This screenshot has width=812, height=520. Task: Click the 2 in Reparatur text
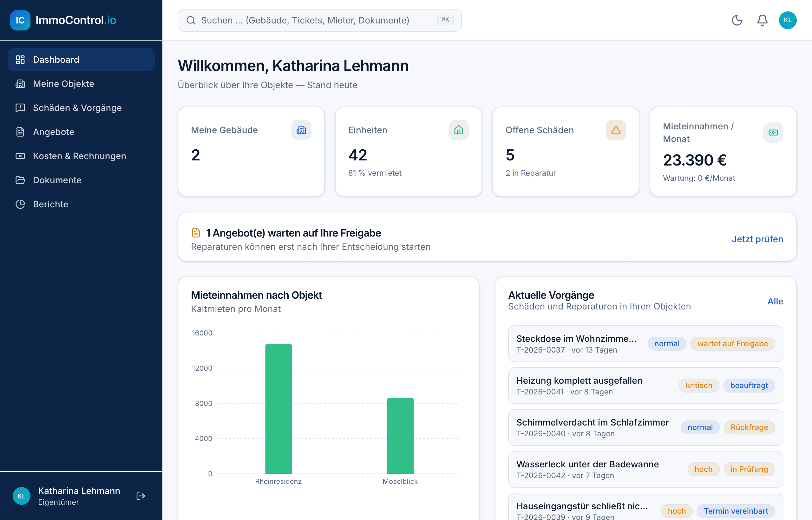(x=530, y=173)
